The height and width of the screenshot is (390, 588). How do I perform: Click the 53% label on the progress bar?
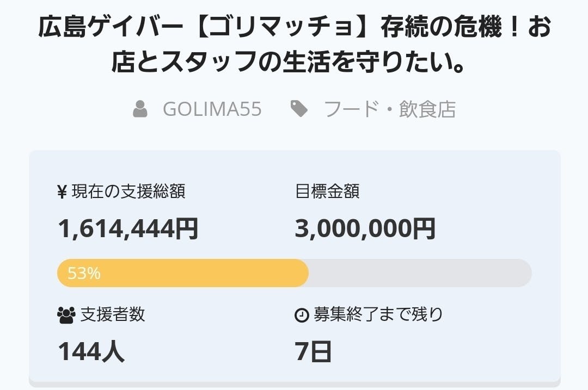(84, 273)
